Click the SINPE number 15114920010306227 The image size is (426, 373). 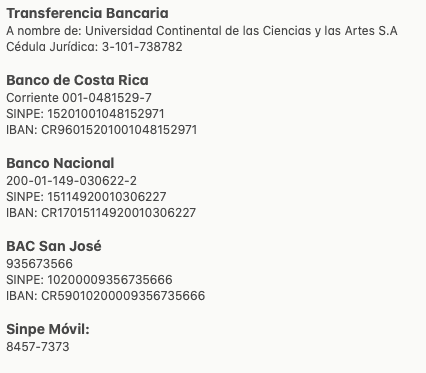[x=107, y=197]
